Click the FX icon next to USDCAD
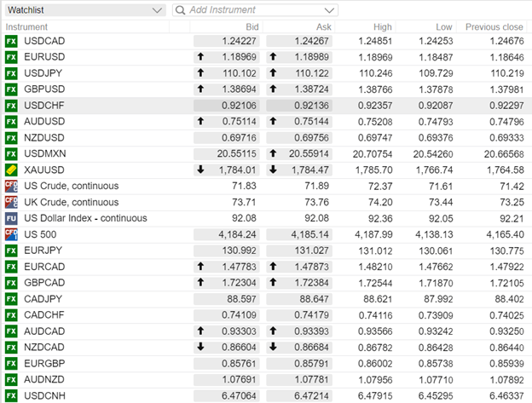532x403 pixels. (11, 41)
